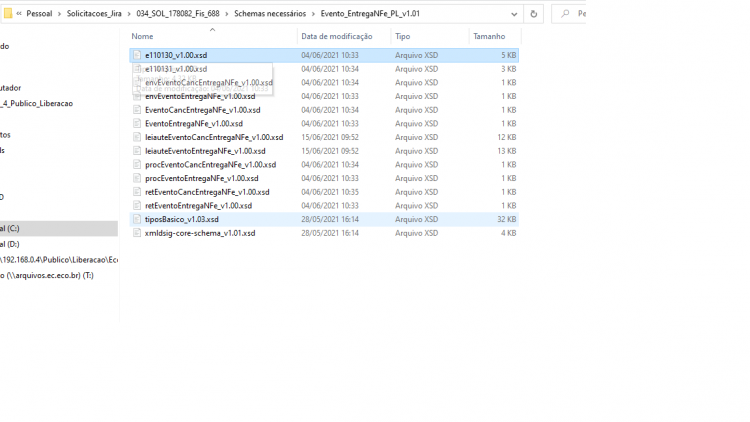
Task: Click the file icon of leiauteEventoEntregaNFe_v1.00.xsd
Action: (137, 151)
